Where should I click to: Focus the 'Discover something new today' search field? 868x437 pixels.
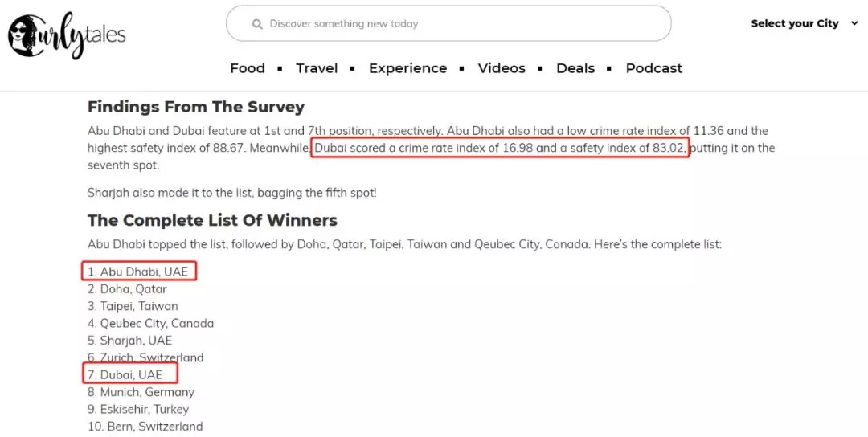[x=450, y=24]
